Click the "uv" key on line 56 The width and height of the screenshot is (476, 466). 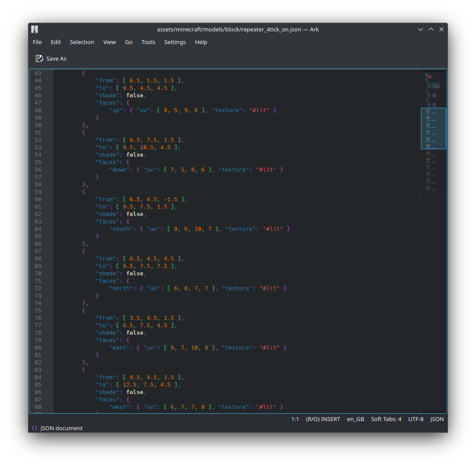pos(150,170)
